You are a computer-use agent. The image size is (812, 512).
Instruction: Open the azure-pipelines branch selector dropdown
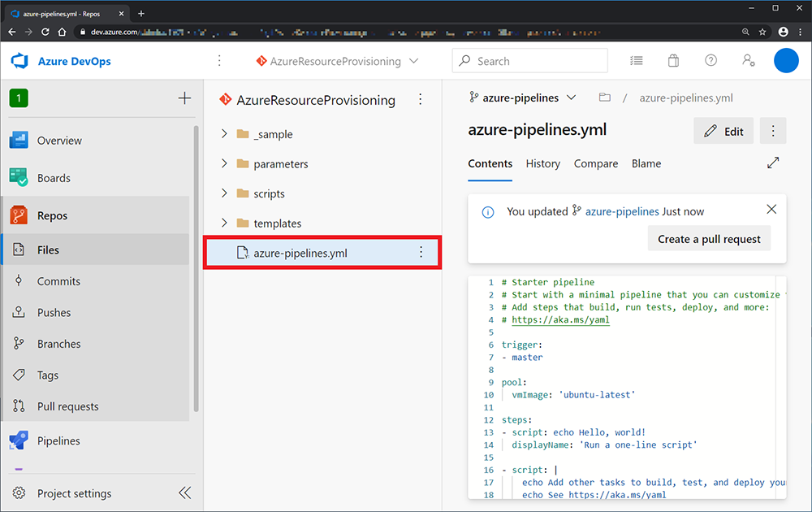click(x=522, y=98)
